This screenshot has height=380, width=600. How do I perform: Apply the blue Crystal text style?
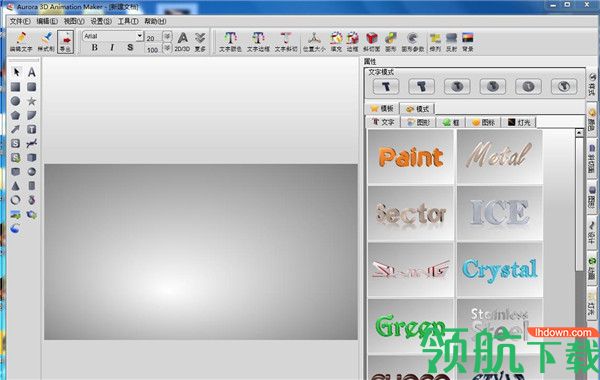(x=500, y=270)
